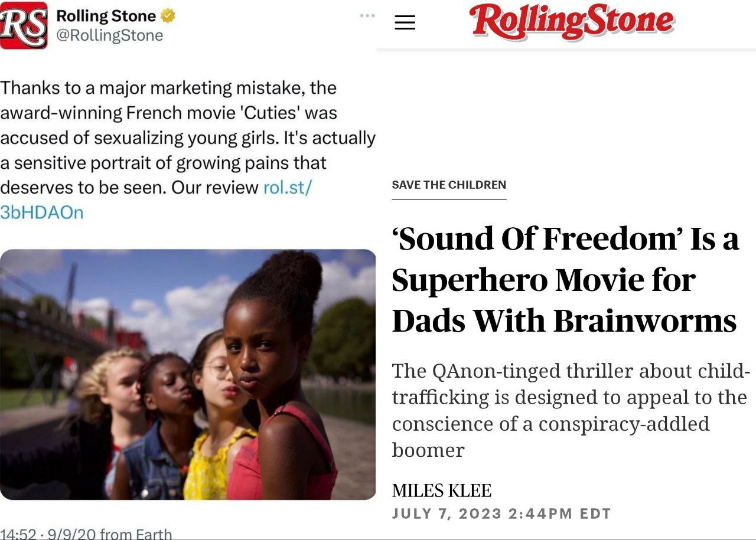Open the 'Sound Of Freedom' headline
The image size is (756, 540).
coord(565,239)
